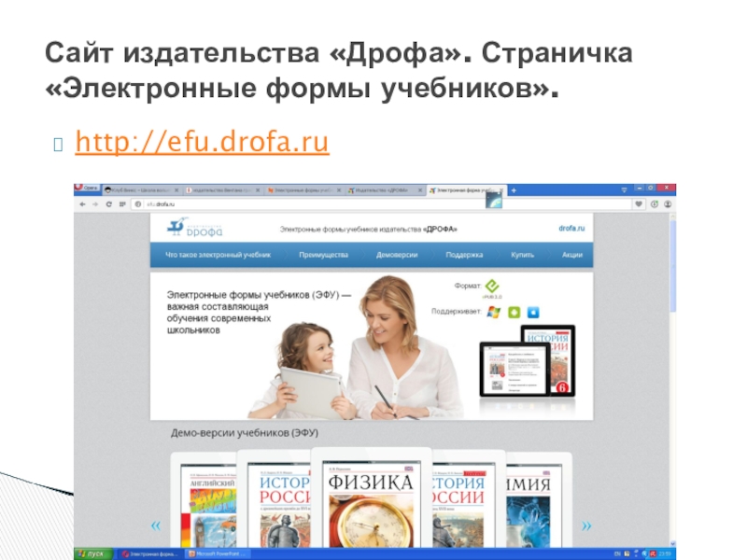
Task: Click the Android supported-platform icon
Action: click(x=514, y=313)
